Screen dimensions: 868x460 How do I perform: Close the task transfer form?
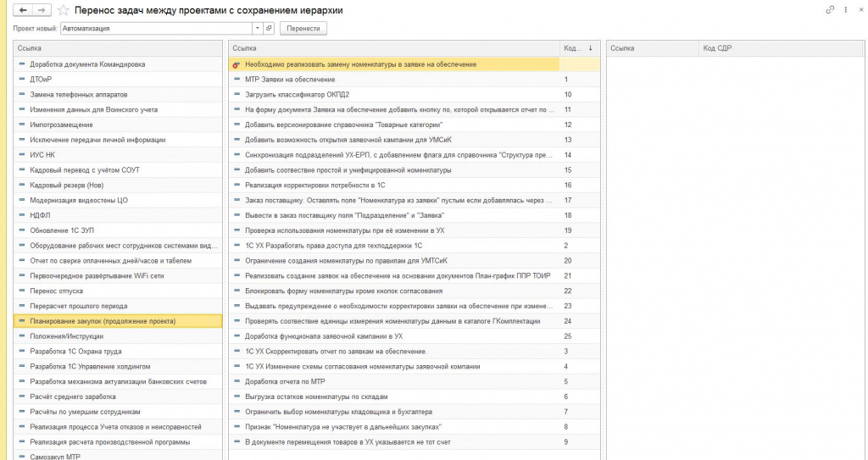click(861, 9)
